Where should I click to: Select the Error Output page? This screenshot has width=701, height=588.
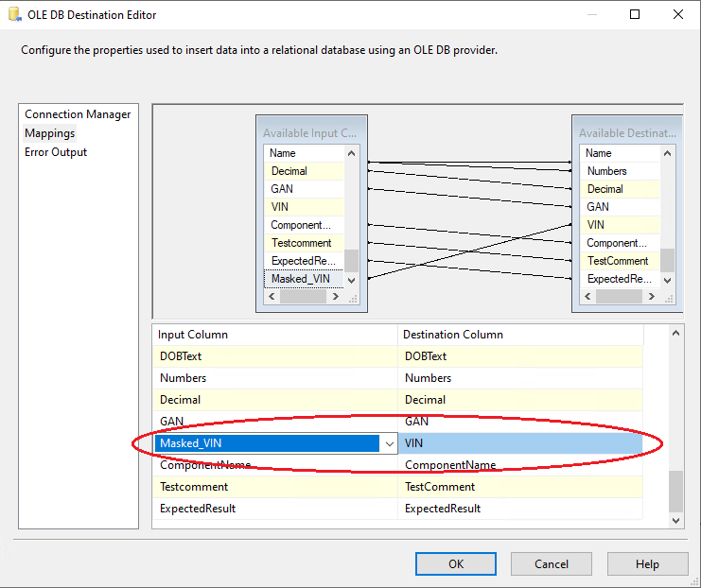coord(56,152)
